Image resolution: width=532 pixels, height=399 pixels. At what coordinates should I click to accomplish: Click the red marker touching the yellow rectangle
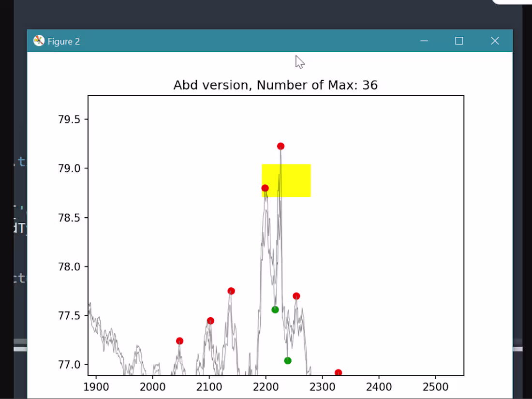point(265,188)
